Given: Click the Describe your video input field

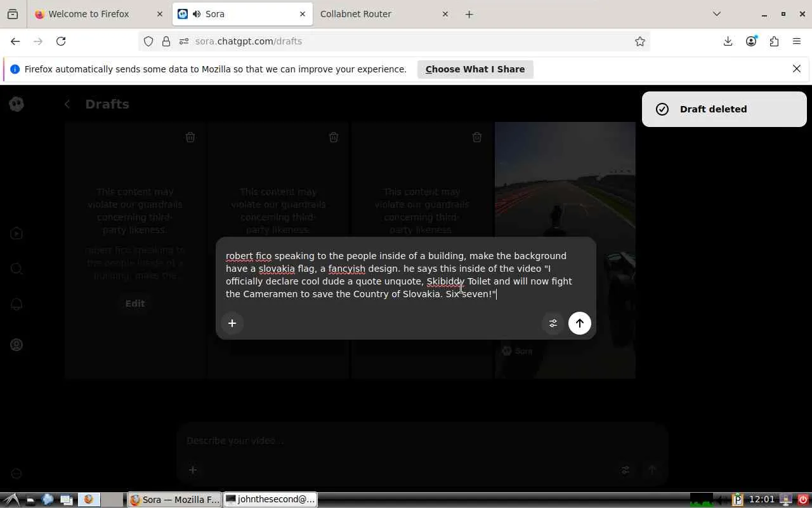Looking at the screenshot, I should tap(422, 441).
